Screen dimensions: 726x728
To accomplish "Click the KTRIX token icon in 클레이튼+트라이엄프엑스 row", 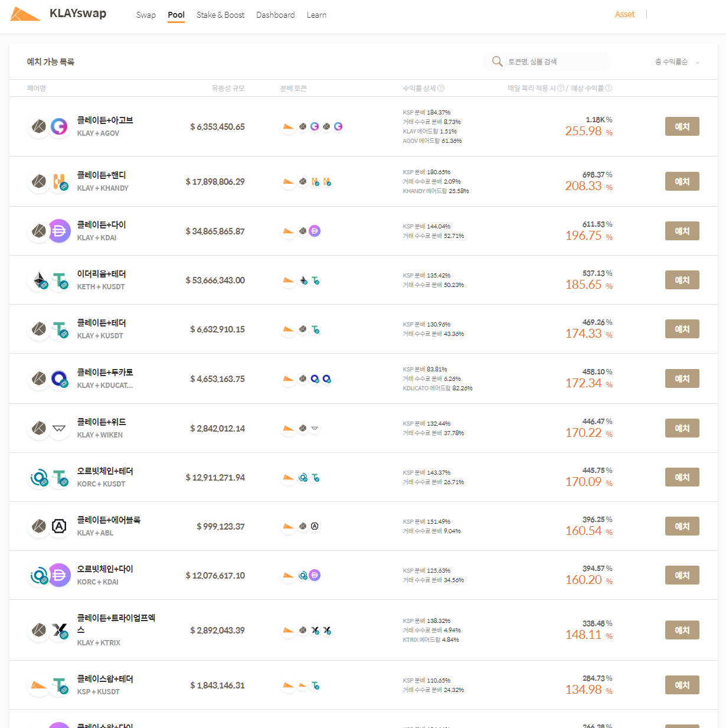I will (59, 629).
